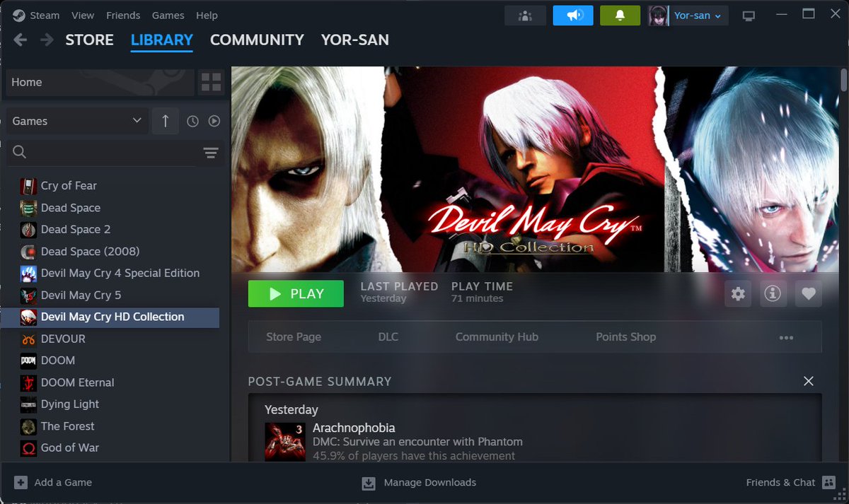Click the Dying Light game icon
The width and height of the screenshot is (849, 504).
pos(28,404)
